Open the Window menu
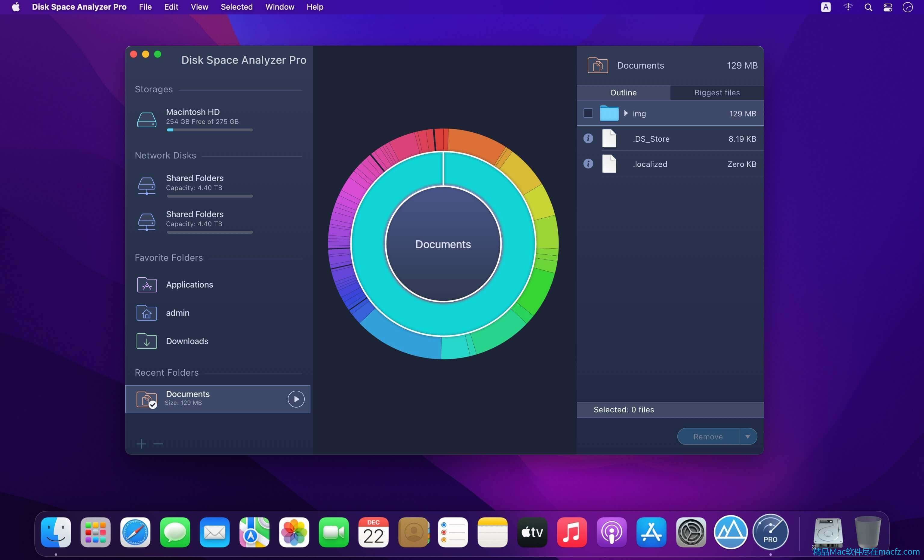This screenshot has height=560, width=924. click(280, 7)
